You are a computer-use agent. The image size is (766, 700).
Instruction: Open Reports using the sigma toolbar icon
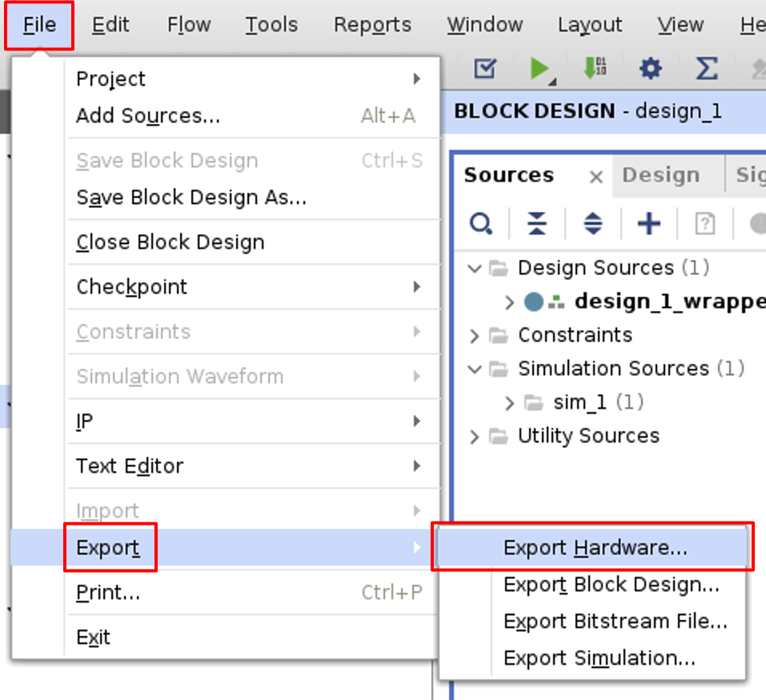click(705, 69)
